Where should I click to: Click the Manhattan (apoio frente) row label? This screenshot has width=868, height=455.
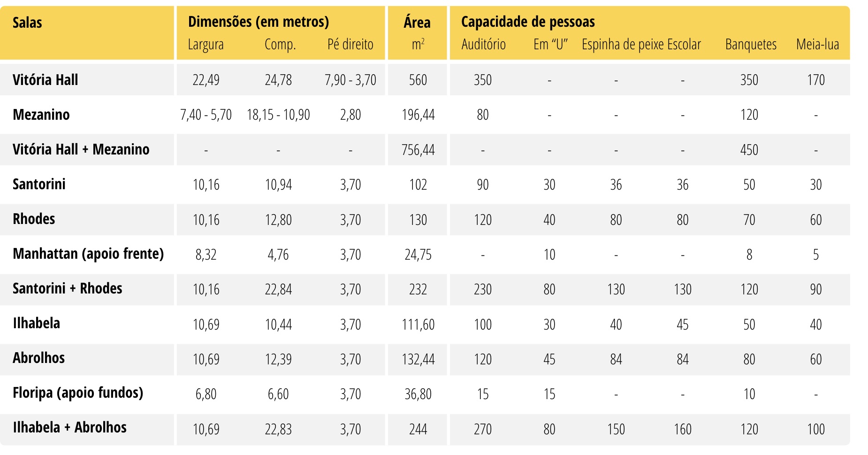pyautogui.click(x=88, y=254)
